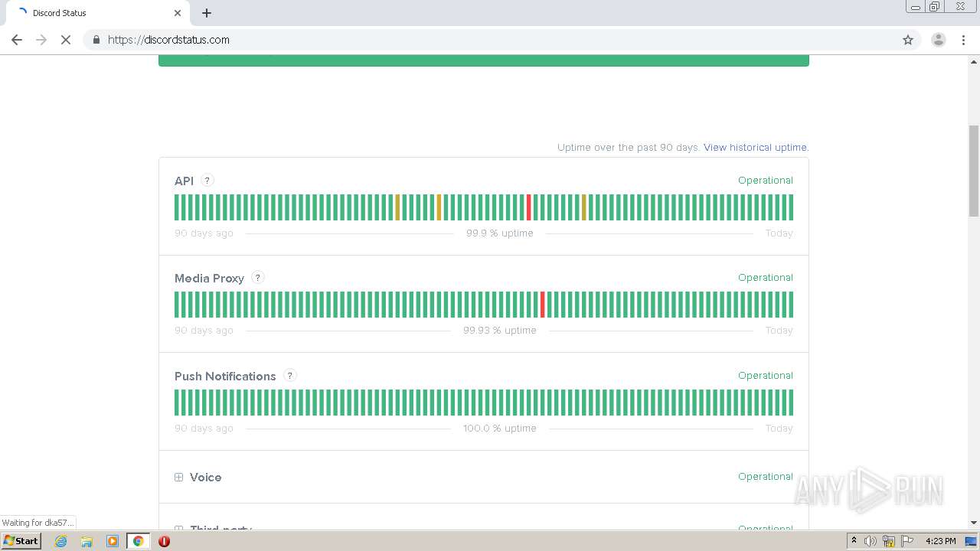Click the Voice Operational status text
This screenshot has width=980, height=551.
pyautogui.click(x=765, y=477)
